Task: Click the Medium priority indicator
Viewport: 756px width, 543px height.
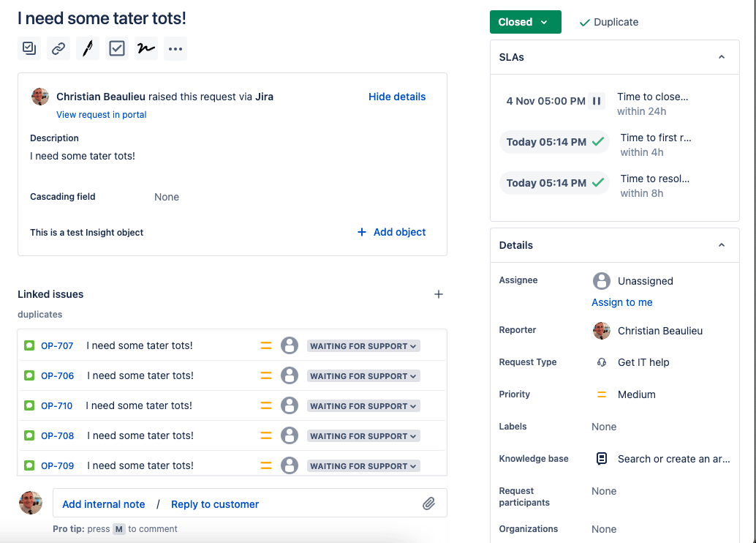Action: (x=601, y=394)
